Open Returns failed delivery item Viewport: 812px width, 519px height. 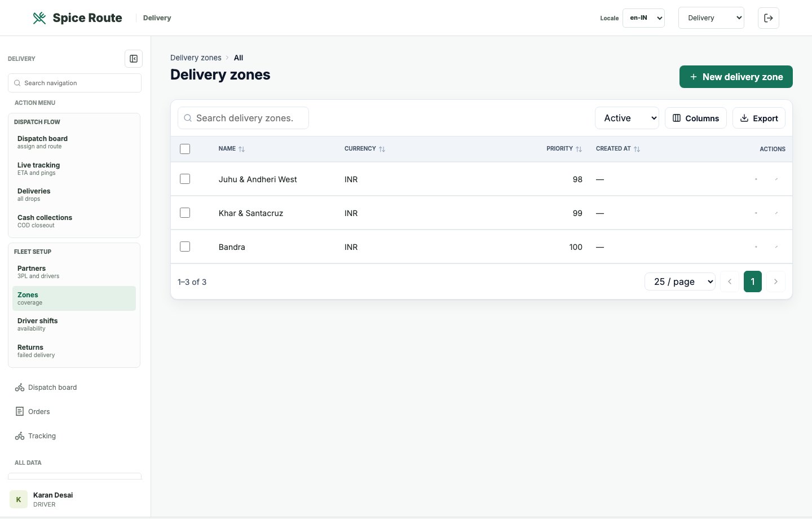[x=74, y=351]
